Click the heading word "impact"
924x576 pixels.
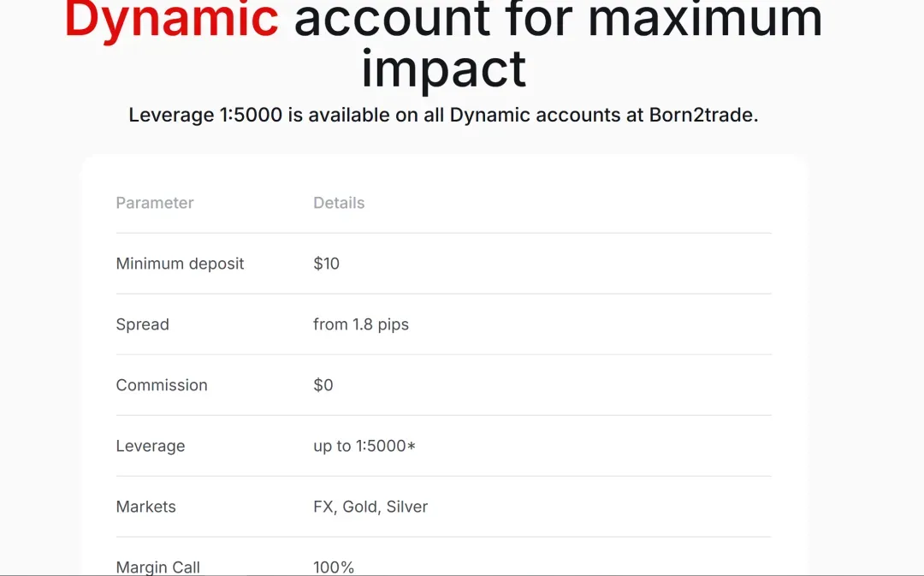coord(443,69)
